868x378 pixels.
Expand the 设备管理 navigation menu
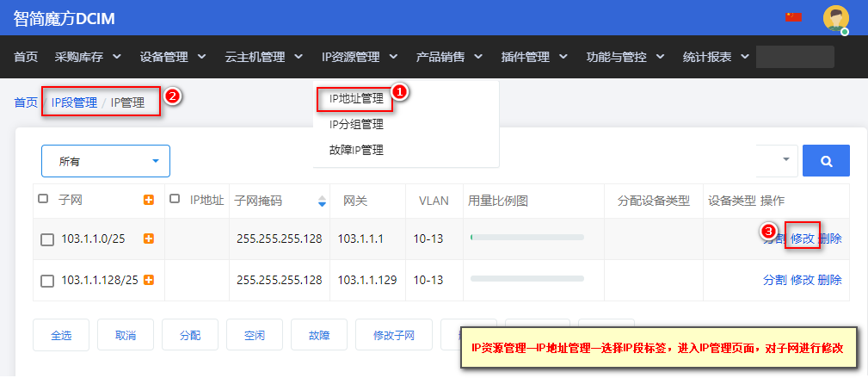pos(173,57)
